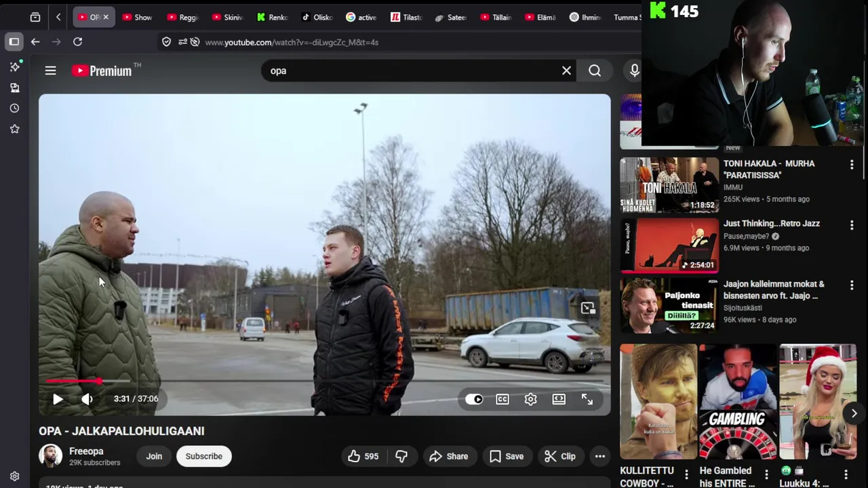Go back in the browser
Viewport: 868px width, 488px height.
pyautogui.click(x=35, y=42)
